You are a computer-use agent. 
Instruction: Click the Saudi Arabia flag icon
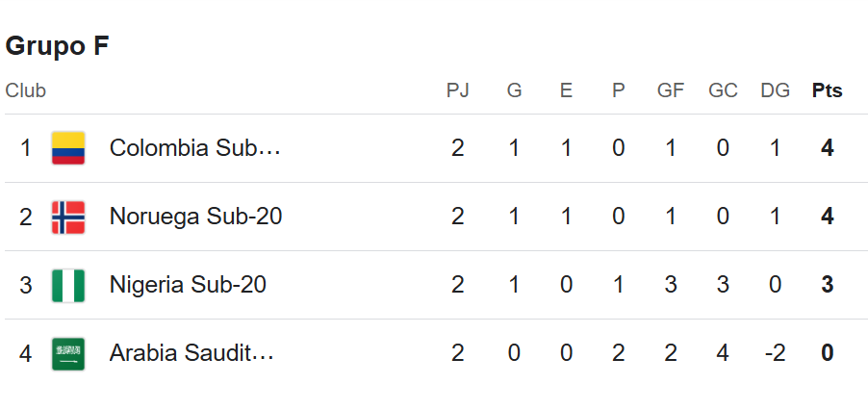tap(68, 353)
